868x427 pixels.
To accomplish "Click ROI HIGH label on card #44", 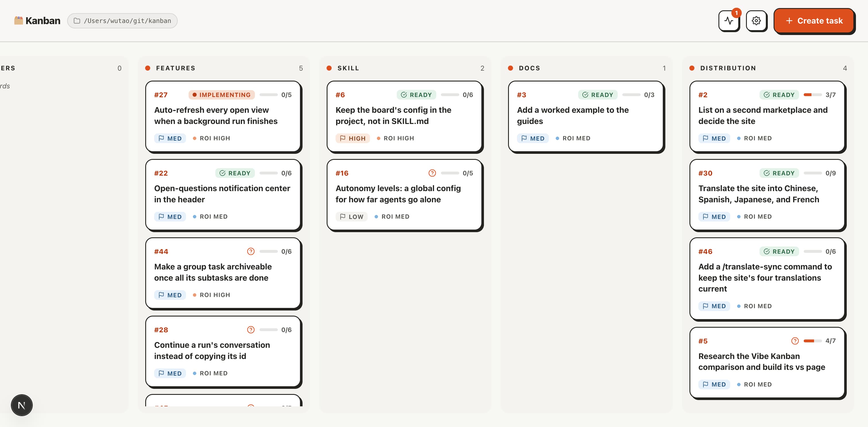I will 215,295.
